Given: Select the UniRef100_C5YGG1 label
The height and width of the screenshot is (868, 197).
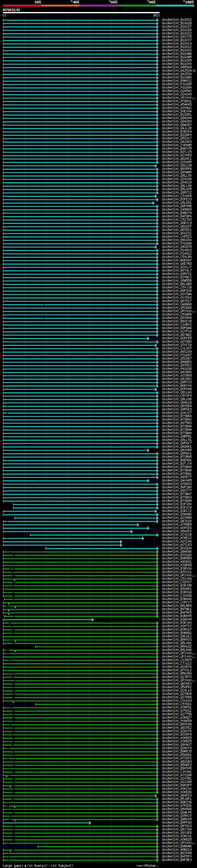Looking at the screenshot, I should (x=177, y=704).
